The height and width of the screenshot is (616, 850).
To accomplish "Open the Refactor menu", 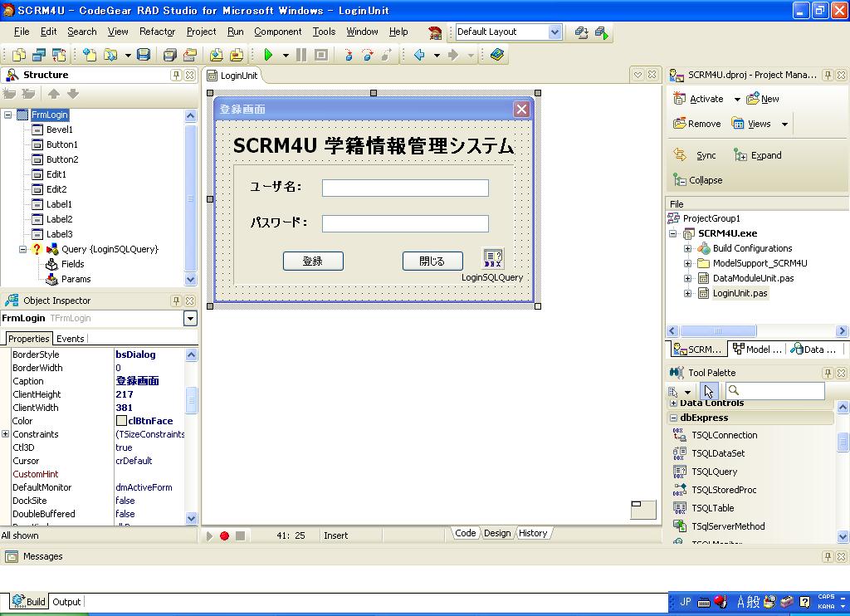I will click(157, 32).
